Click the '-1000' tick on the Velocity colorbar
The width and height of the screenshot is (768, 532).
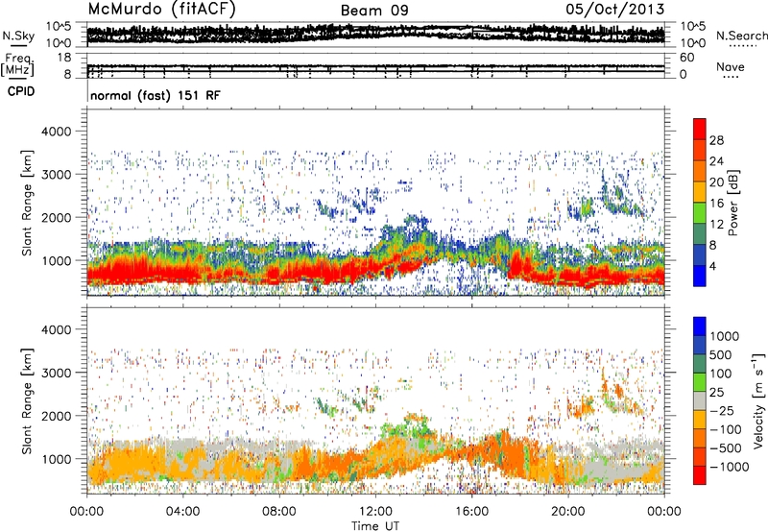tap(729, 467)
